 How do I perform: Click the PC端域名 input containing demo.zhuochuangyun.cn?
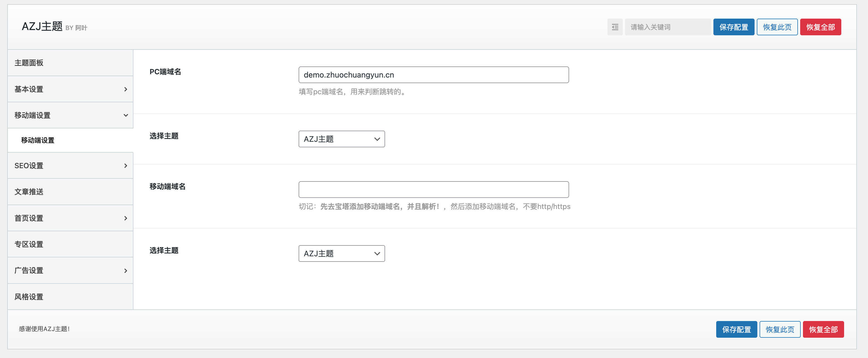[x=433, y=74]
